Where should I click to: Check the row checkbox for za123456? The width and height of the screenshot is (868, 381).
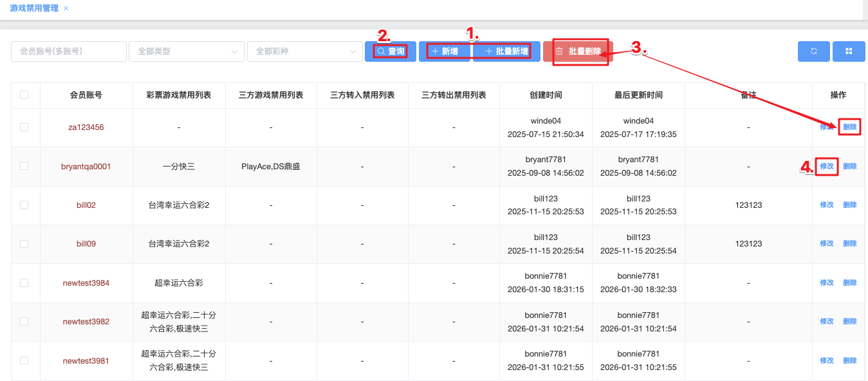(24, 127)
